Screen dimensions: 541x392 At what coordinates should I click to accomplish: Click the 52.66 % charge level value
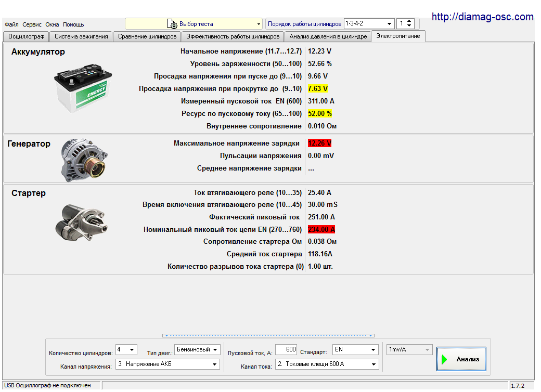[x=319, y=63]
